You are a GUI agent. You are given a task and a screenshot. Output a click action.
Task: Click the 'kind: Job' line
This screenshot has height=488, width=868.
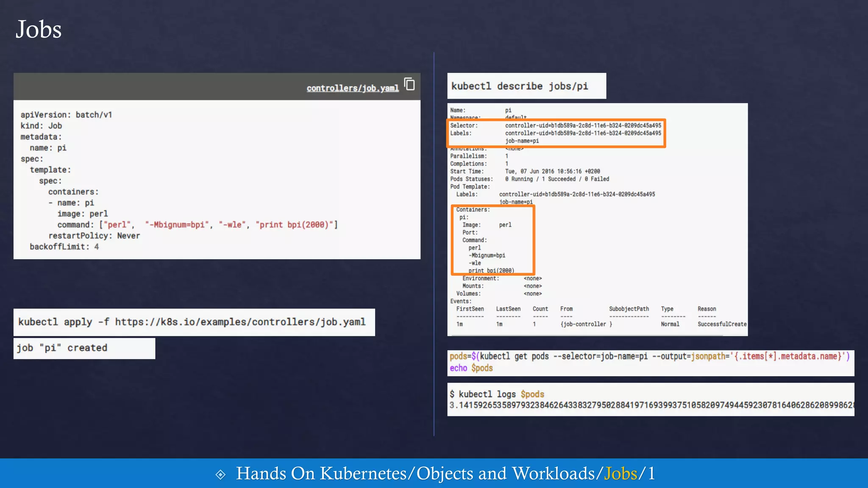42,126
